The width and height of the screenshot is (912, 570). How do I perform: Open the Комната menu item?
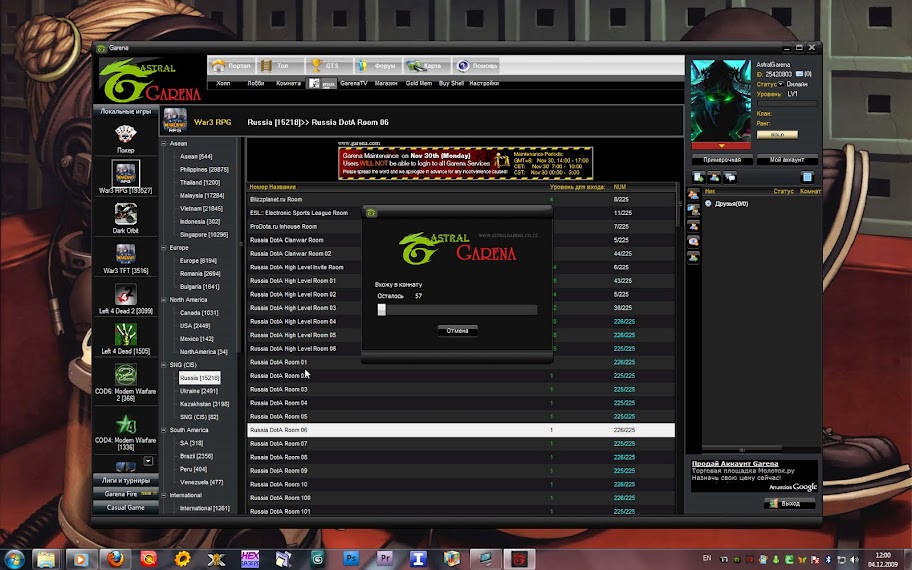click(288, 84)
